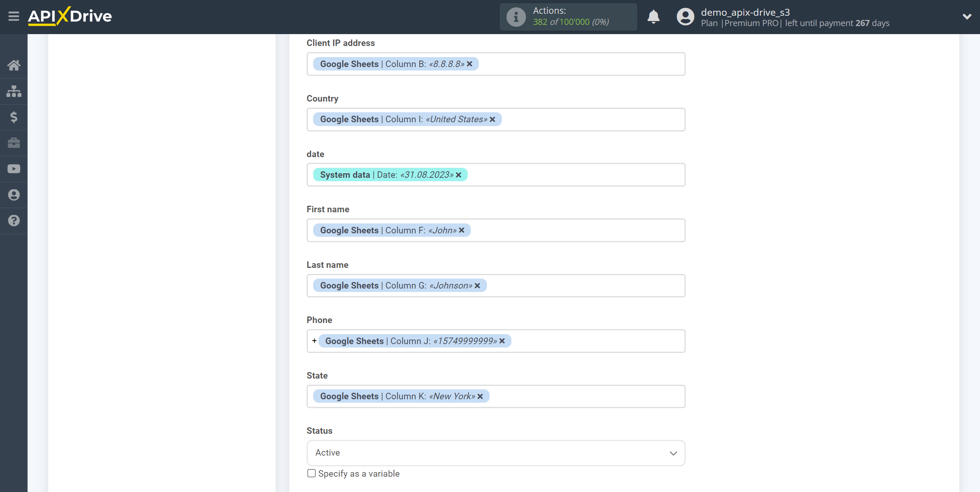
Task: Click inside Last name field
Action: 496,285
